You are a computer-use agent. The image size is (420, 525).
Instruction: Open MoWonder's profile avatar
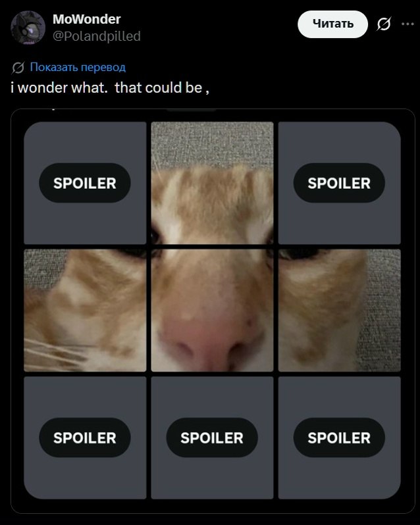[28, 27]
